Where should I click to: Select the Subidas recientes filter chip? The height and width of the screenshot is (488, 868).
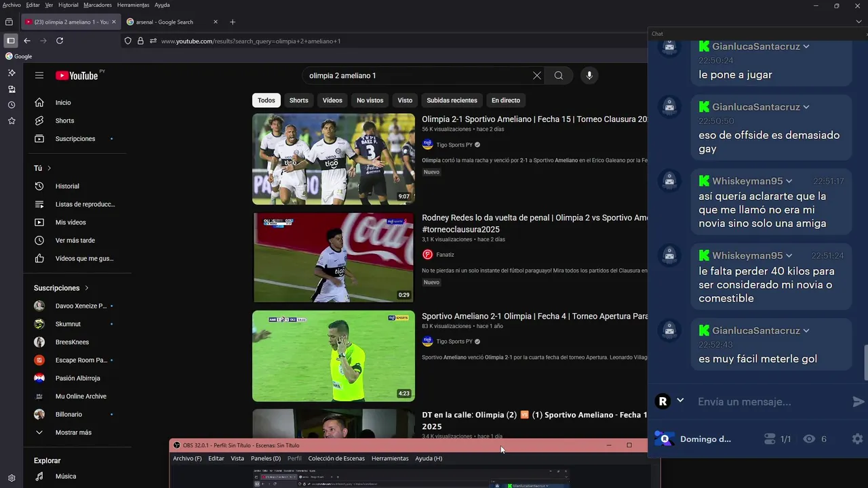[x=452, y=100]
